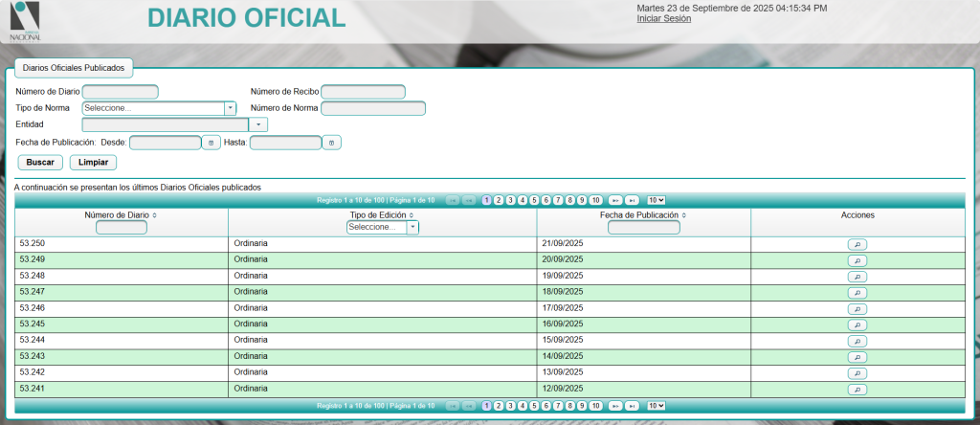
Task: Click view icon for Diario 53.250
Action: [x=857, y=245]
